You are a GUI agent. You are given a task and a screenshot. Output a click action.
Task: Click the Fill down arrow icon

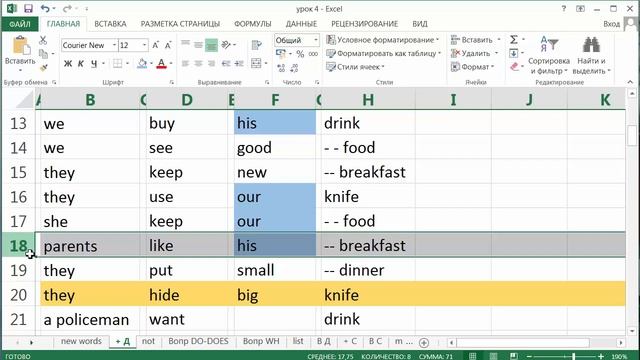tap(513, 53)
